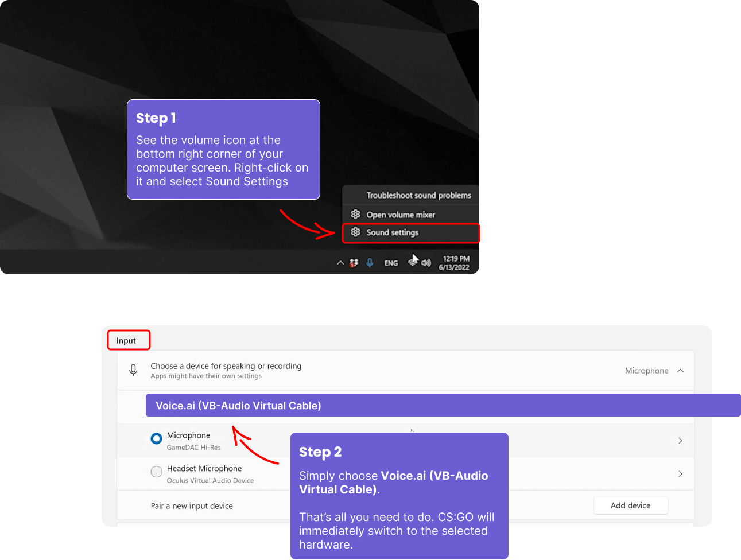
Task: Open details chevron for Microphone GameDAC Hi-Res
Action: pos(680,441)
